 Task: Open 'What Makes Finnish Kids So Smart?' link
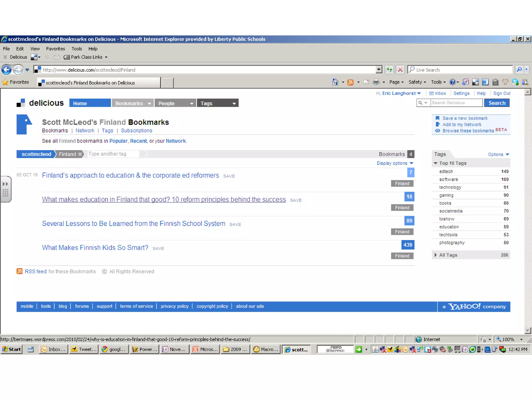[95, 248]
